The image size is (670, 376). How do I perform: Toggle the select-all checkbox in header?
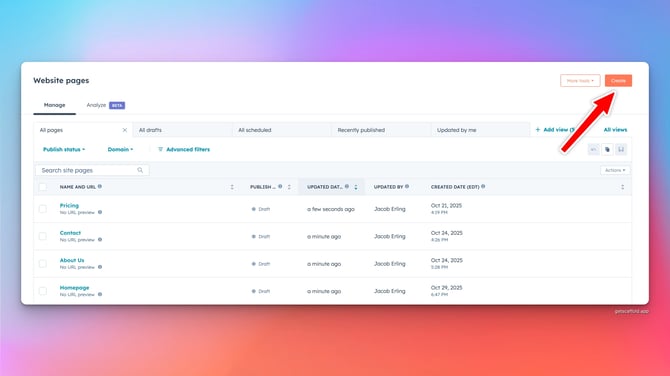tap(43, 187)
